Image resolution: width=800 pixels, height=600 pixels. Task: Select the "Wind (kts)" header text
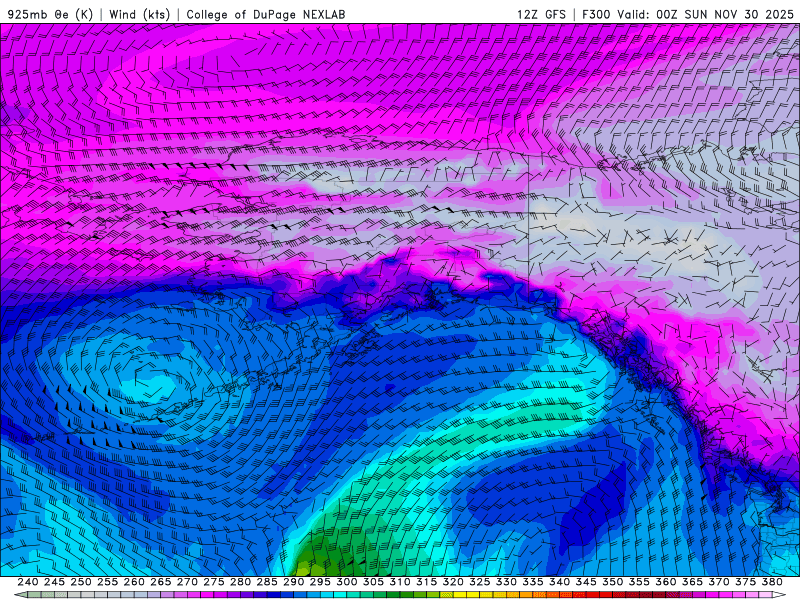coord(139,14)
